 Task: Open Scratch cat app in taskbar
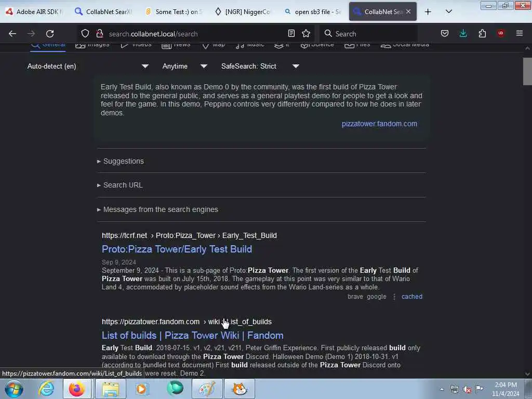pyautogui.click(x=240, y=389)
